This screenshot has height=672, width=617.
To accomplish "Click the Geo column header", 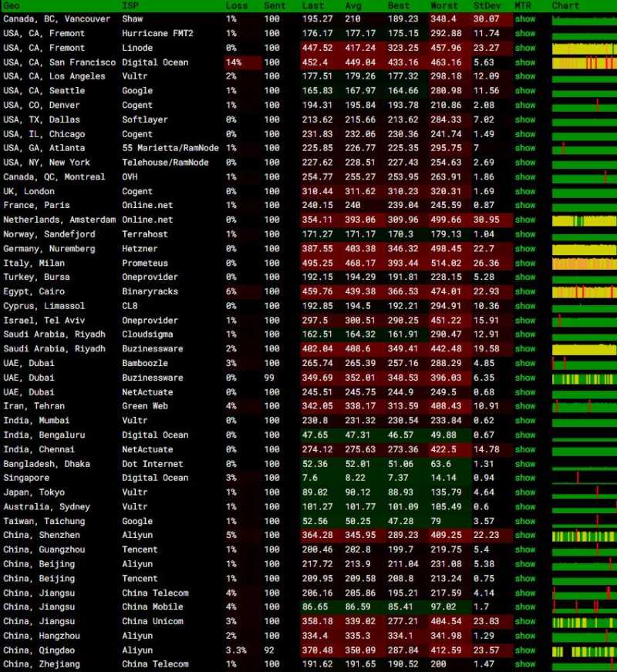I will [x=12, y=5].
